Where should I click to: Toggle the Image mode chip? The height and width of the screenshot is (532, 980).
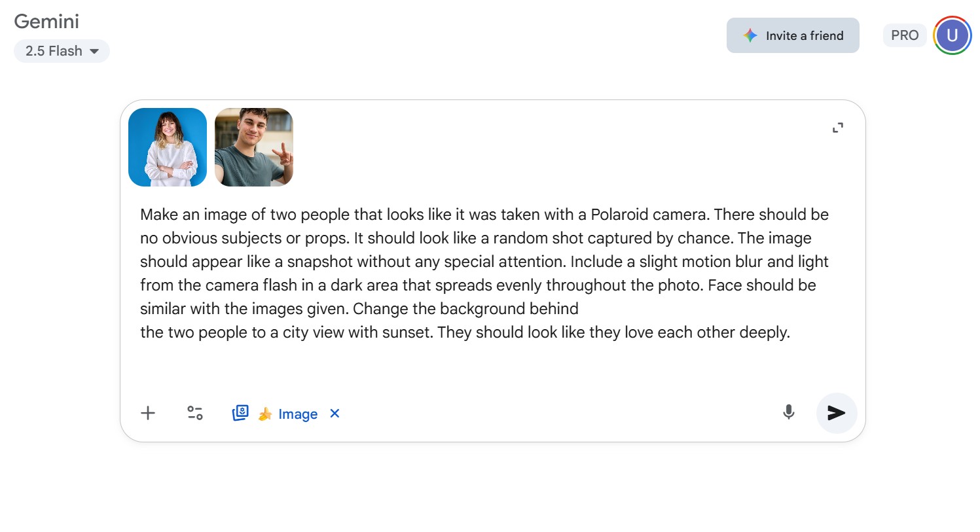point(286,414)
